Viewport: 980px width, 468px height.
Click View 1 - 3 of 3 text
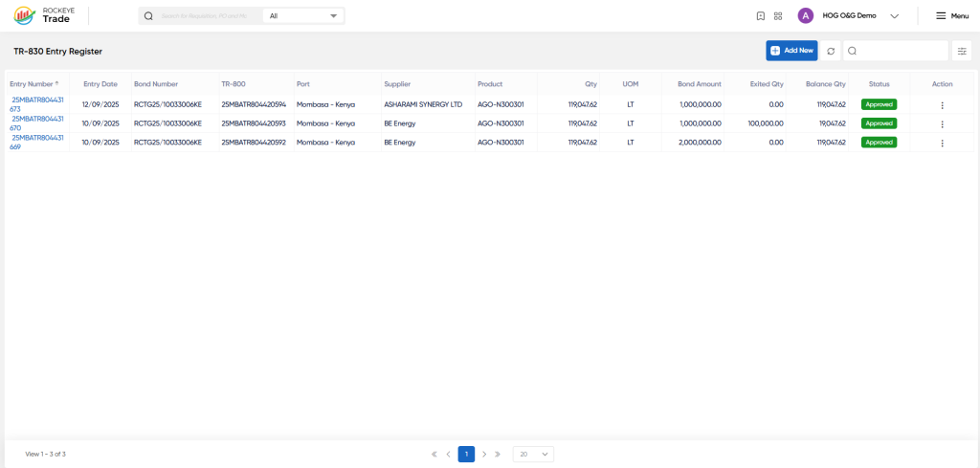(x=46, y=455)
